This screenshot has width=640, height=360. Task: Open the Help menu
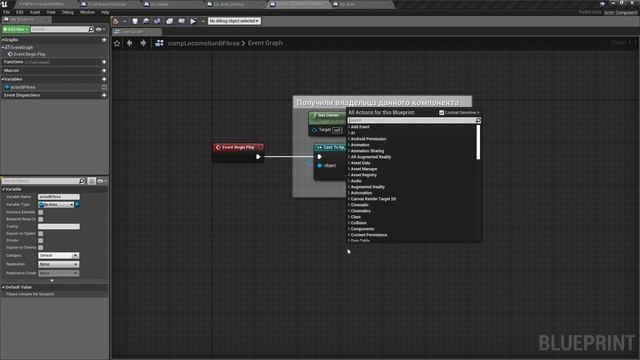click(x=105, y=12)
